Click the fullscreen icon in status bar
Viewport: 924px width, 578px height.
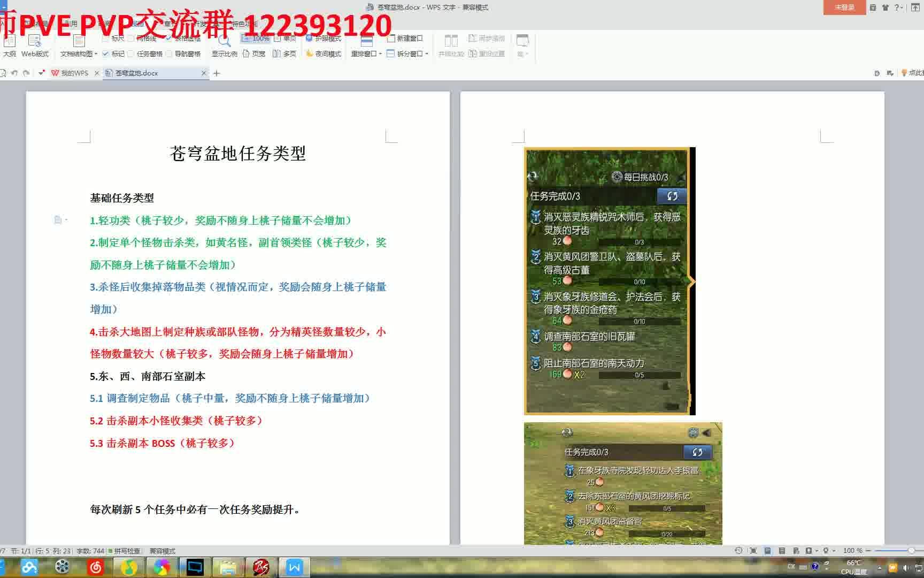click(753, 551)
